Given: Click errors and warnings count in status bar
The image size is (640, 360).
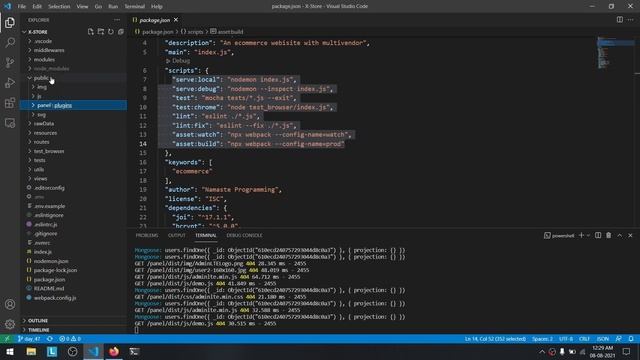Looking at the screenshot, I should click(70, 339).
